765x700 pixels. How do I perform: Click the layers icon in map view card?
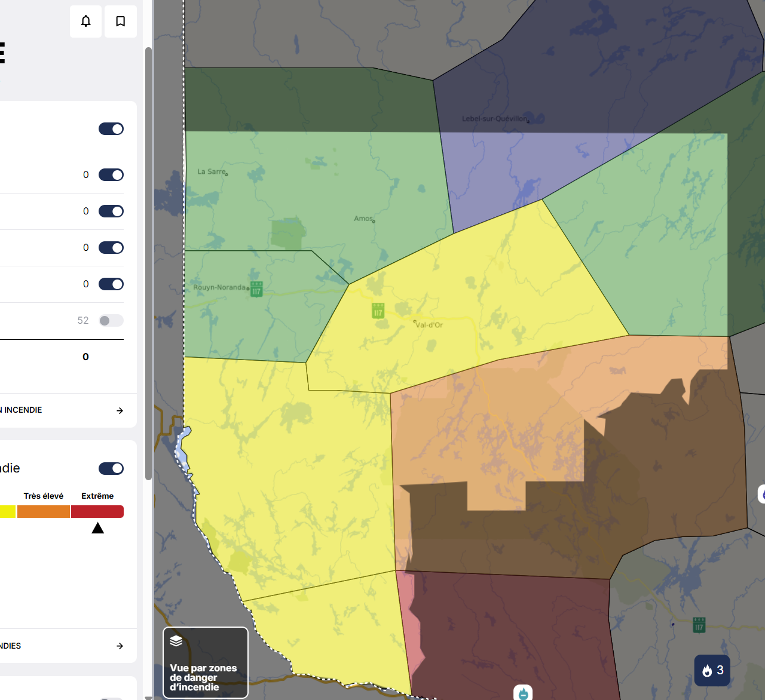(x=176, y=641)
